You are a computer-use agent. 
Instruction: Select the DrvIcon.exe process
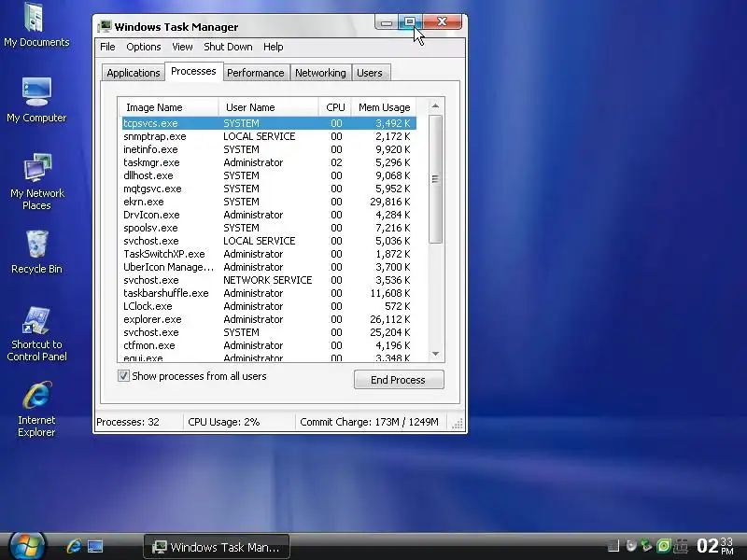[x=269, y=215]
